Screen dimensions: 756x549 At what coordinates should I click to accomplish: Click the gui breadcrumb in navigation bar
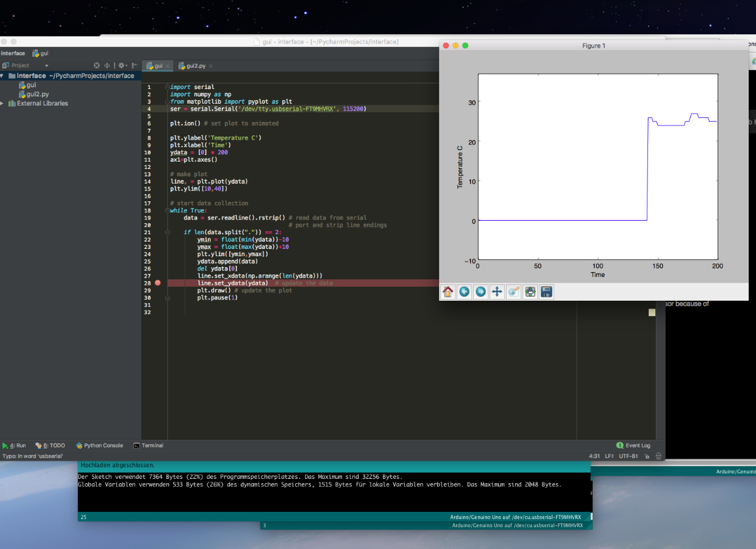click(x=40, y=53)
